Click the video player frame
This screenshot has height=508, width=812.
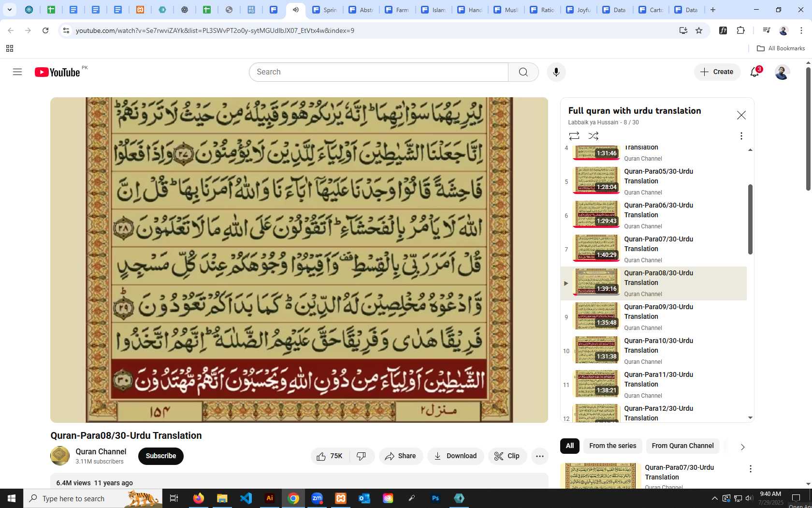tap(299, 260)
